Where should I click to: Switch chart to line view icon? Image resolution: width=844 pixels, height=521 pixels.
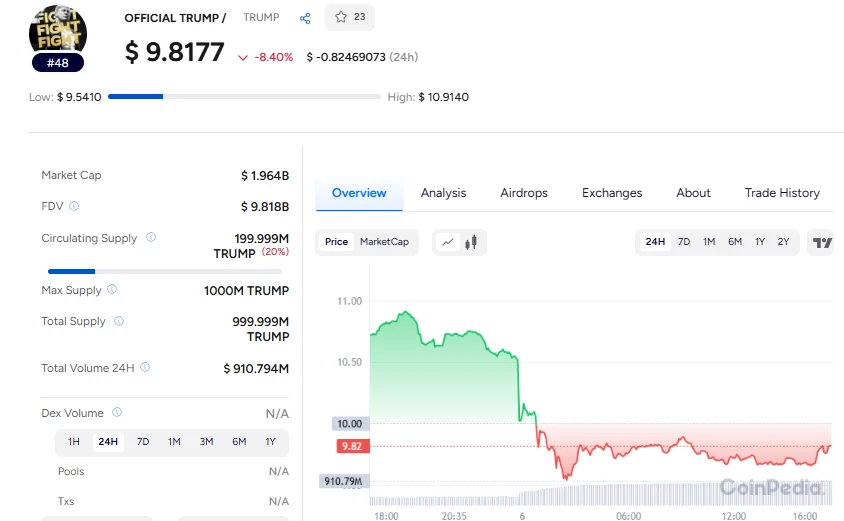[x=448, y=242]
